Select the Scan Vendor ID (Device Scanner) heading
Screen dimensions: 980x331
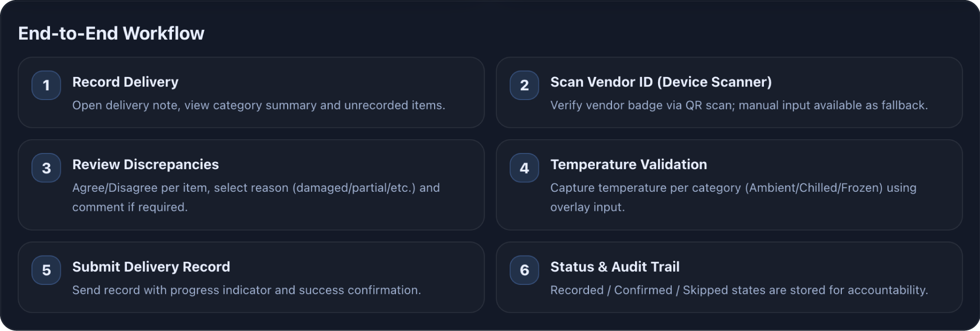tap(661, 82)
